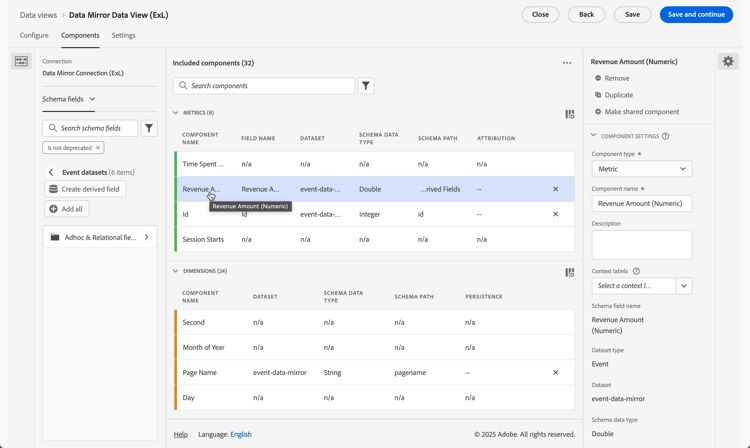Click into the Description text area
750x448 pixels.
click(642, 245)
